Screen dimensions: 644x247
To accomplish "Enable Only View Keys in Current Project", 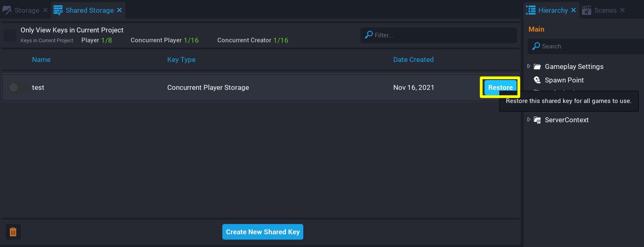I will point(9,35).
